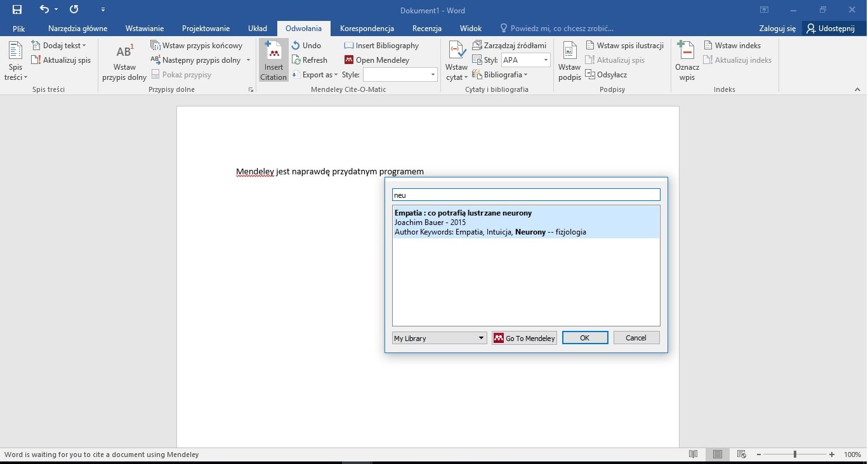Open Ribbon Display Options in title bar

point(765,10)
